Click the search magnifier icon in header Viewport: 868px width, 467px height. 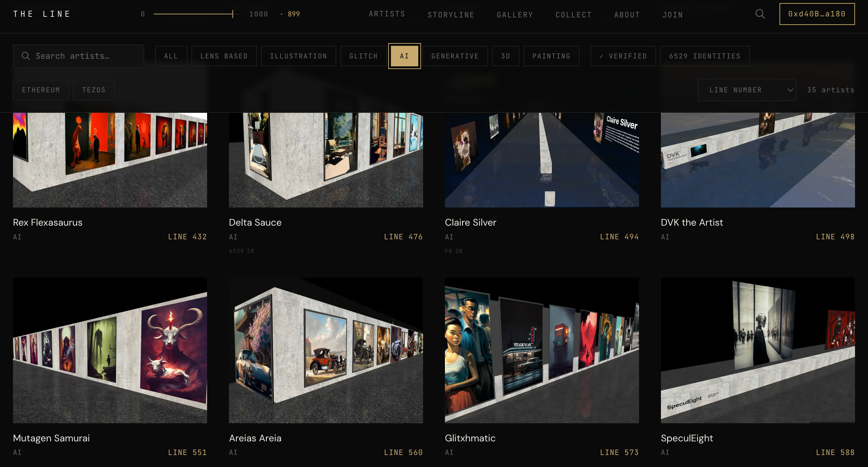760,14
